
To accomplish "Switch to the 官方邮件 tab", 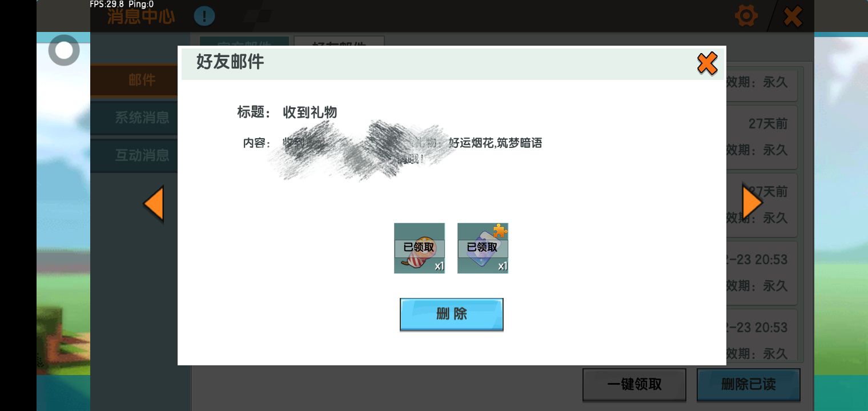I will tap(244, 41).
